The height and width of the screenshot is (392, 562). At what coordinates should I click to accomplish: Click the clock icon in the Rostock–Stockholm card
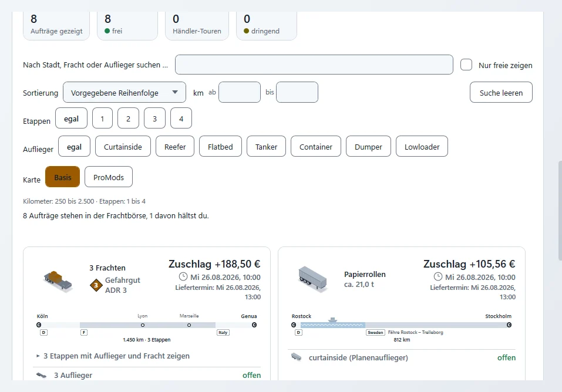pyautogui.click(x=438, y=276)
